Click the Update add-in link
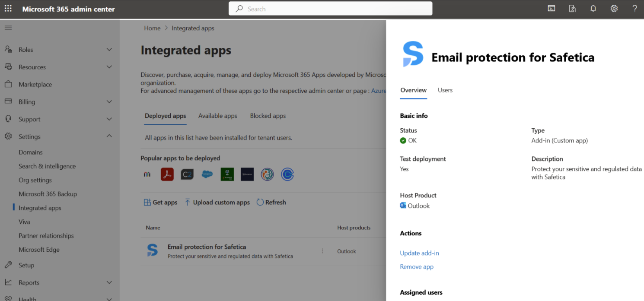Screen dimensions: 644x301 click(x=419, y=253)
